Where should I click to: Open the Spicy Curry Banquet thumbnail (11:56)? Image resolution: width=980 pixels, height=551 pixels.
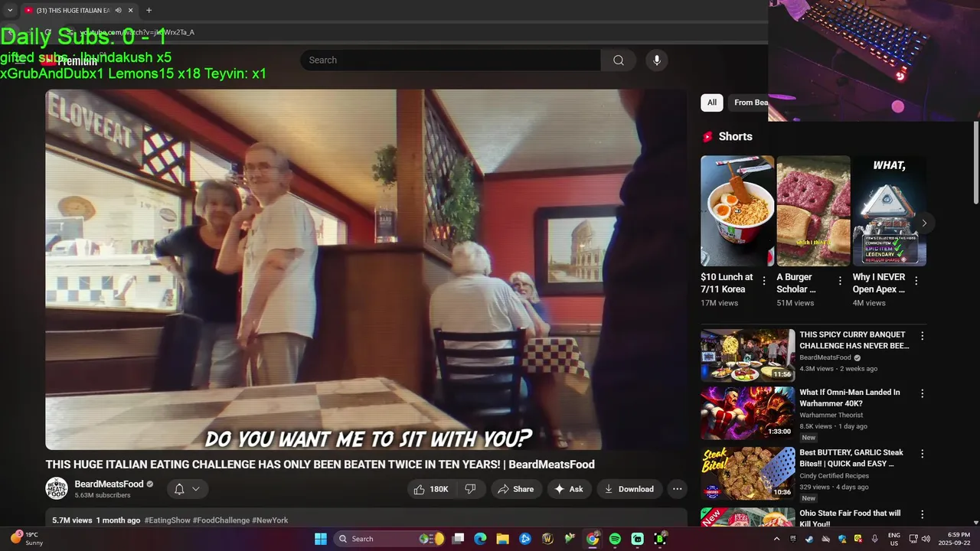(748, 355)
